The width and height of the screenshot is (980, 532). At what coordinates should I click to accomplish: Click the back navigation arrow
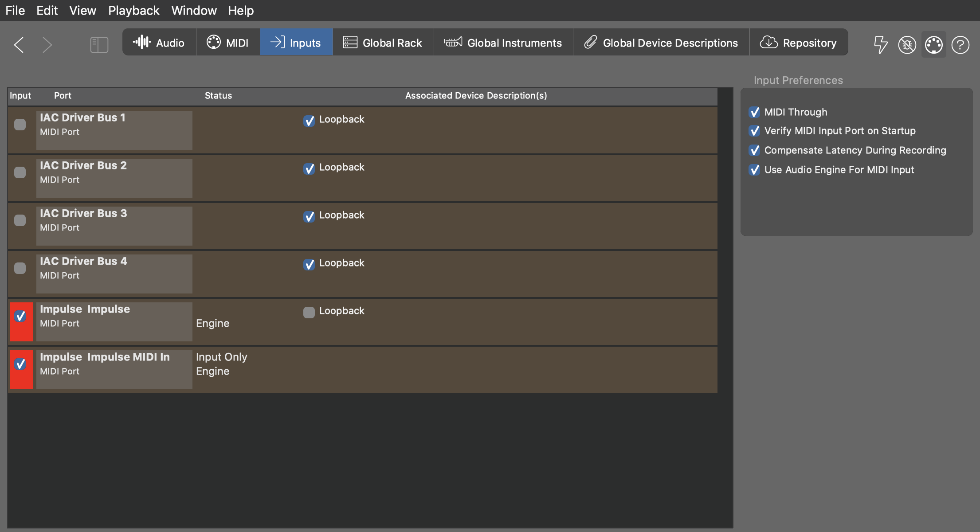19,44
